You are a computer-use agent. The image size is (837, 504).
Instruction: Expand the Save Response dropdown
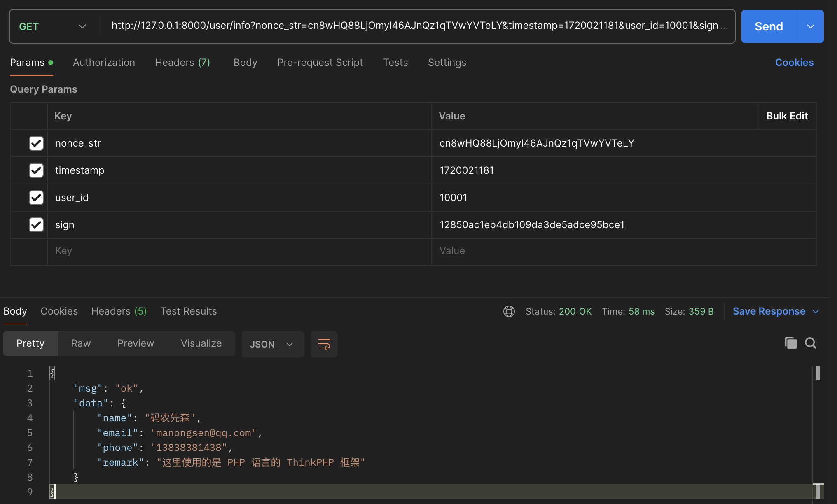[x=816, y=311]
